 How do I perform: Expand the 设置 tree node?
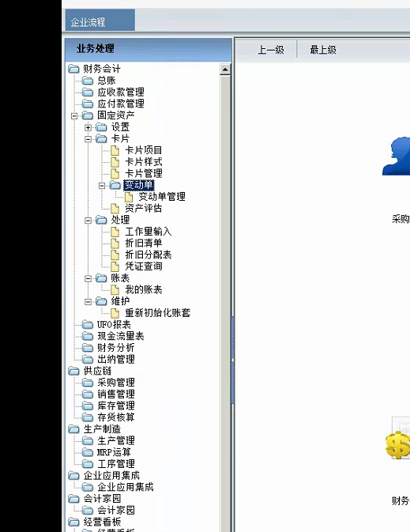88,127
